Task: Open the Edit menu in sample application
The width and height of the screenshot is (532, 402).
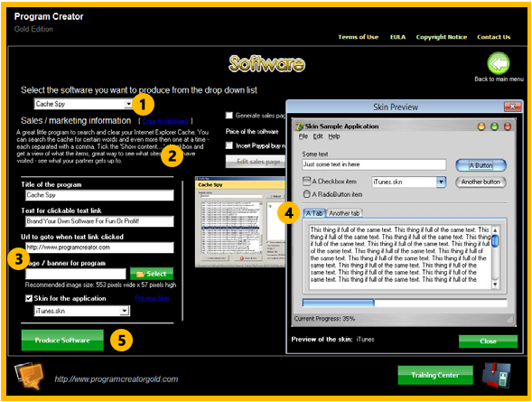Action: (x=318, y=136)
